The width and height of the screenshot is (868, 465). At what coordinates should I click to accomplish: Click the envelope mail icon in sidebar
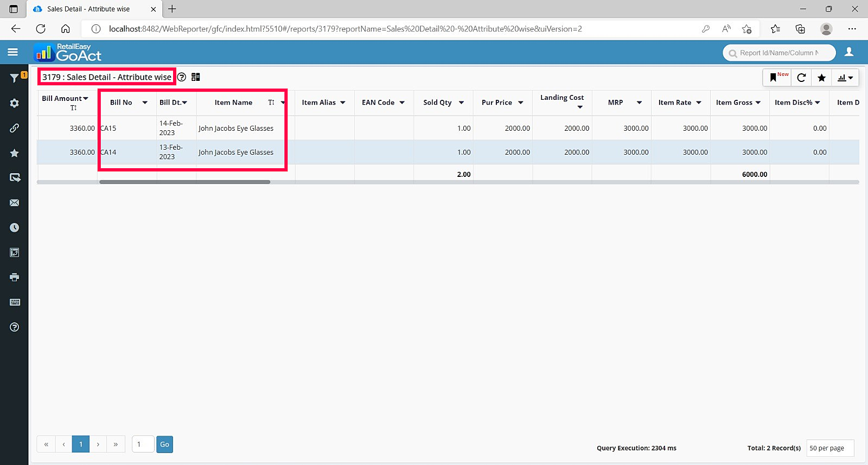point(15,203)
